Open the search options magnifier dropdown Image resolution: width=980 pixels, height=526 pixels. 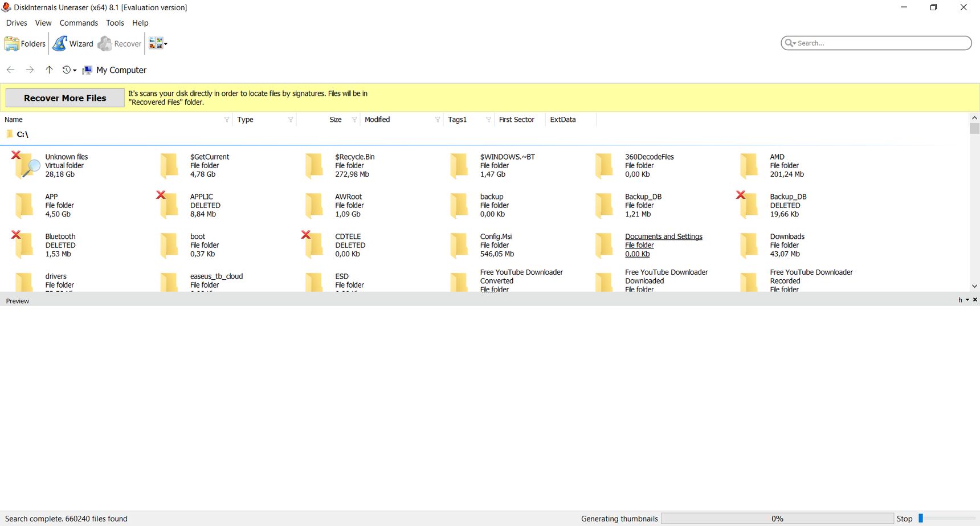[790, 43]
